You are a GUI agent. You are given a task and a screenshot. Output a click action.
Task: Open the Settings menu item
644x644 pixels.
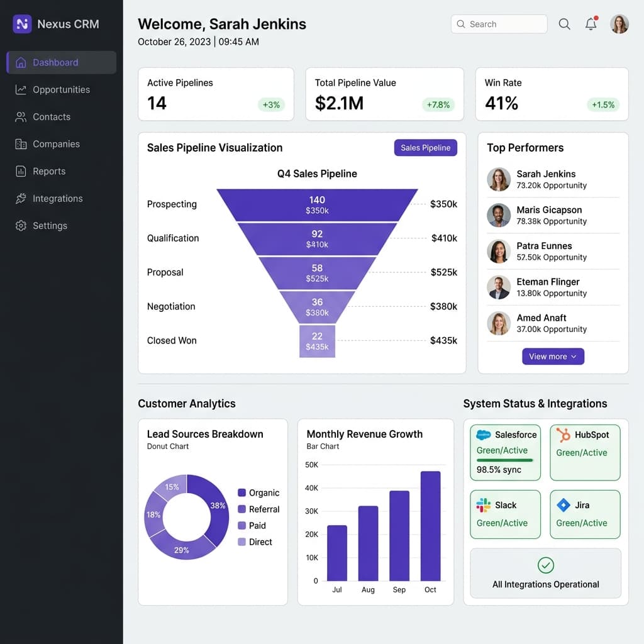(62, 226)
